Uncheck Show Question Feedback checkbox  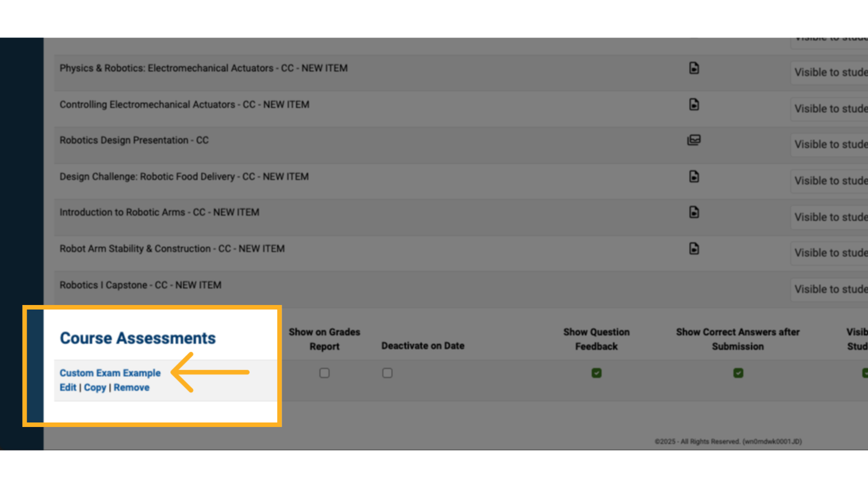pyautogui.click(x=597, y=373)
